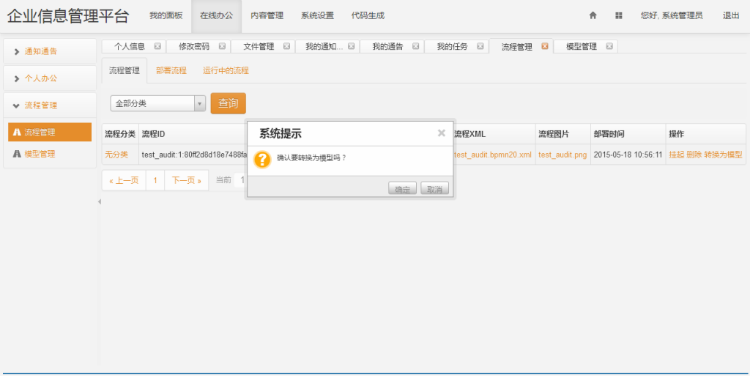Viewport: 750px width, 376px height.
Task: Expand the 通知通告 sidebar section
Action: pyautogui.click(x=50, y=51)
